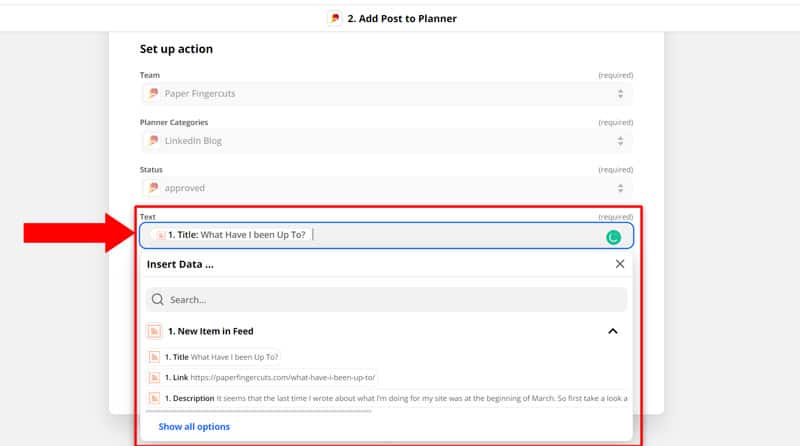Click RSS icon next to 1. Title option
800x446 pixels.
154,357
